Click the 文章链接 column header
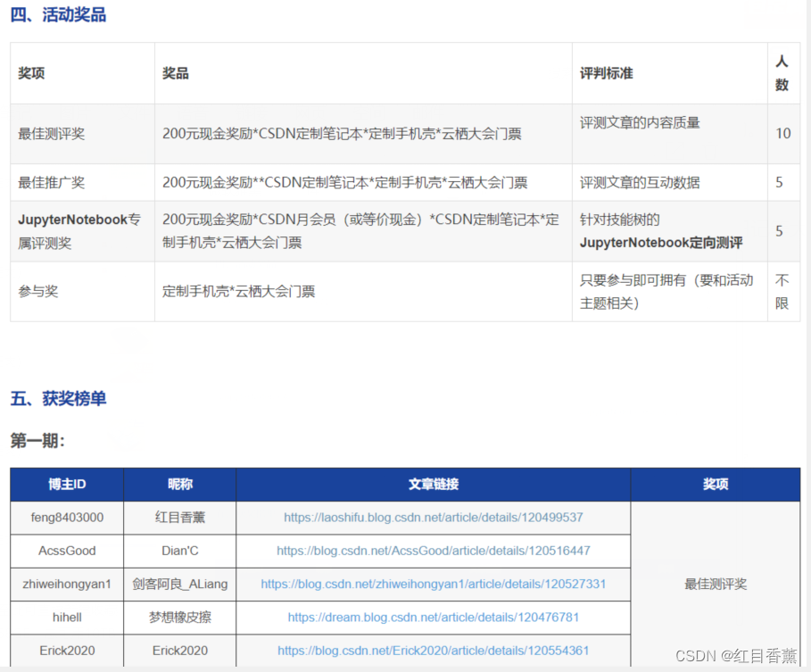811x672 pixels. click(x=434, y=485)
